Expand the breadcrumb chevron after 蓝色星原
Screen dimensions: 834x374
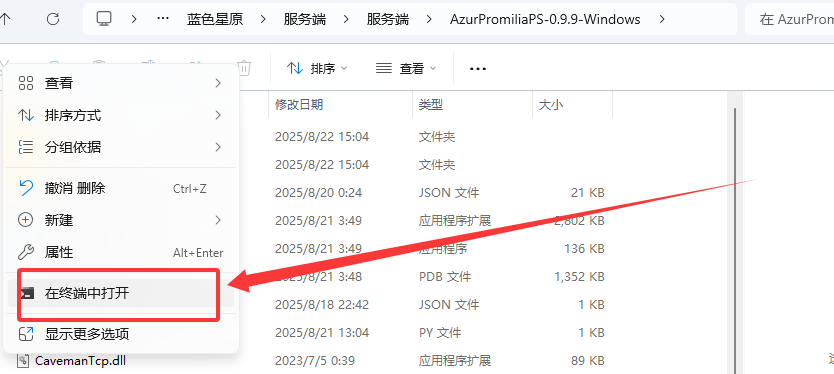click(x=263, y=20)
